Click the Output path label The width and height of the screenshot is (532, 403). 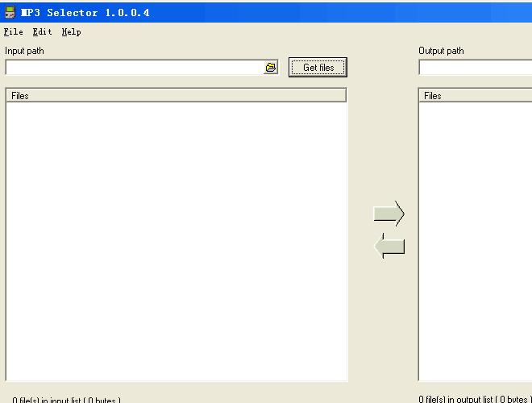pyautogui.click(x=441, y=51)
